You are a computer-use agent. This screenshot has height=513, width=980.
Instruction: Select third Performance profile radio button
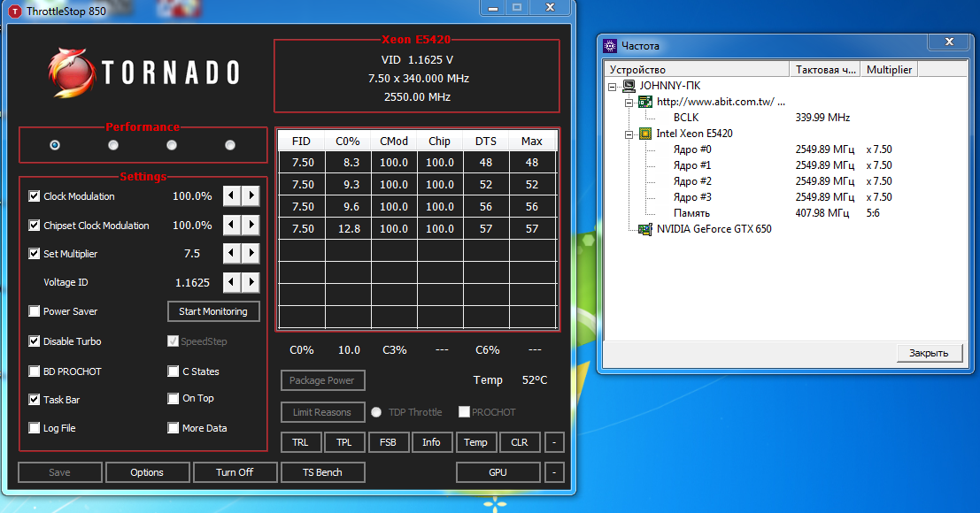[172, 145]
